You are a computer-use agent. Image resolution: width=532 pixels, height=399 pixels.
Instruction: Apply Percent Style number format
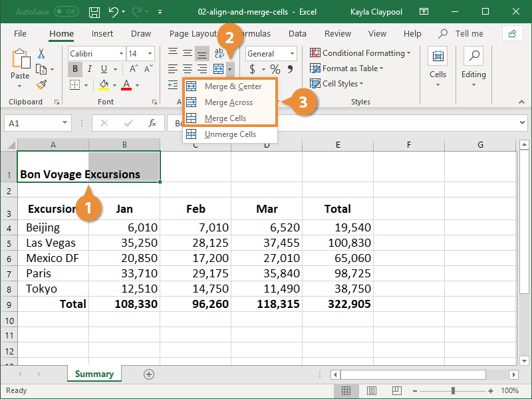point(274,68)
